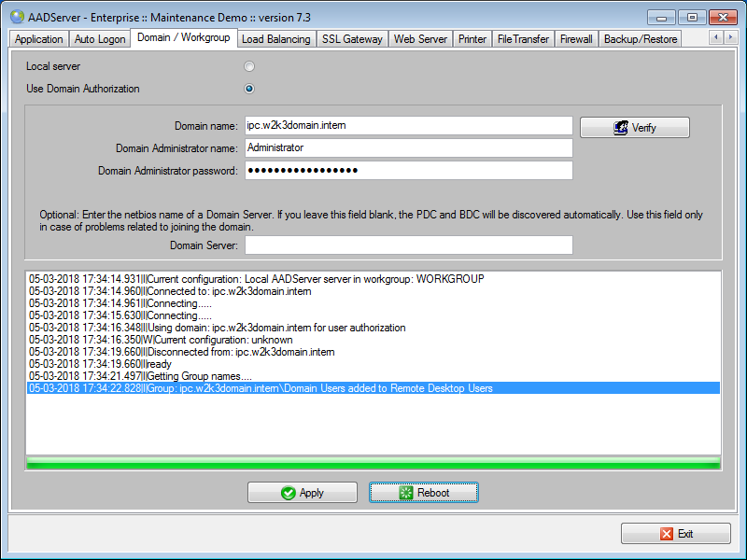Select the highlighted Domain Users log entry

tap(373, 387)
